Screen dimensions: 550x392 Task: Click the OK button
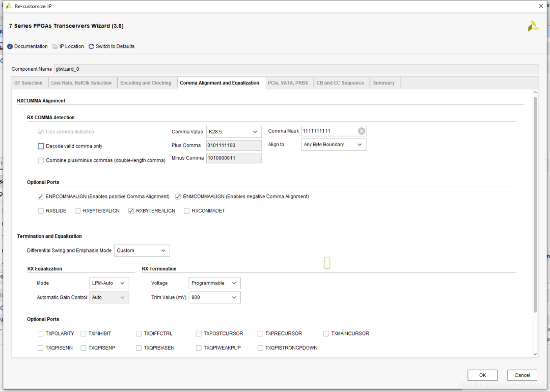(x=482, y=375)
